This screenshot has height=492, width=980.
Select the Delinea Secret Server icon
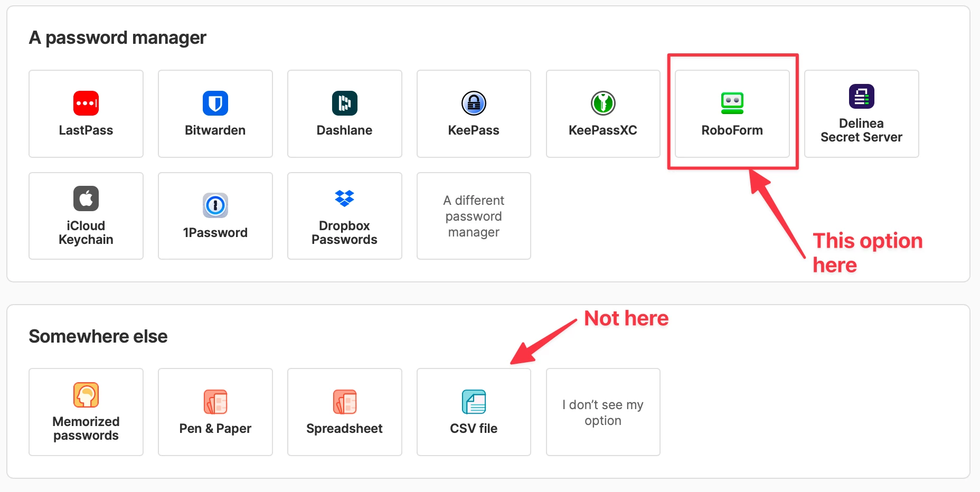[862, 96]
